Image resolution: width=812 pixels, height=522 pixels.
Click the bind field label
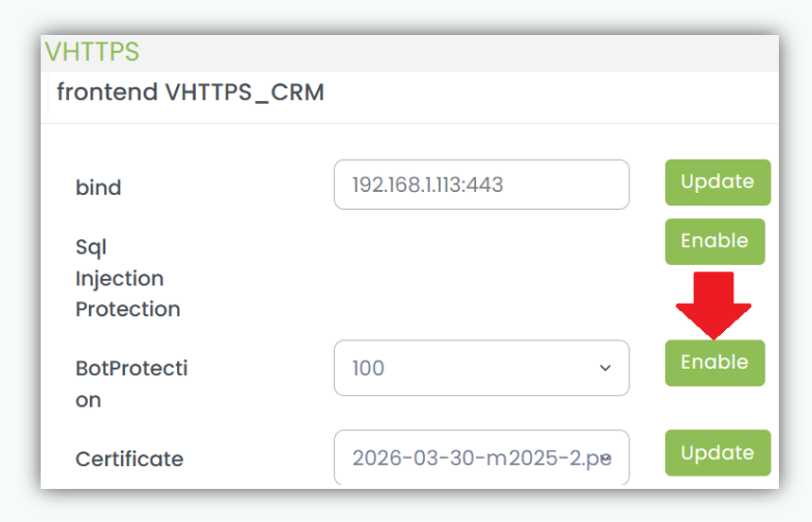click(x=98, y=187)
